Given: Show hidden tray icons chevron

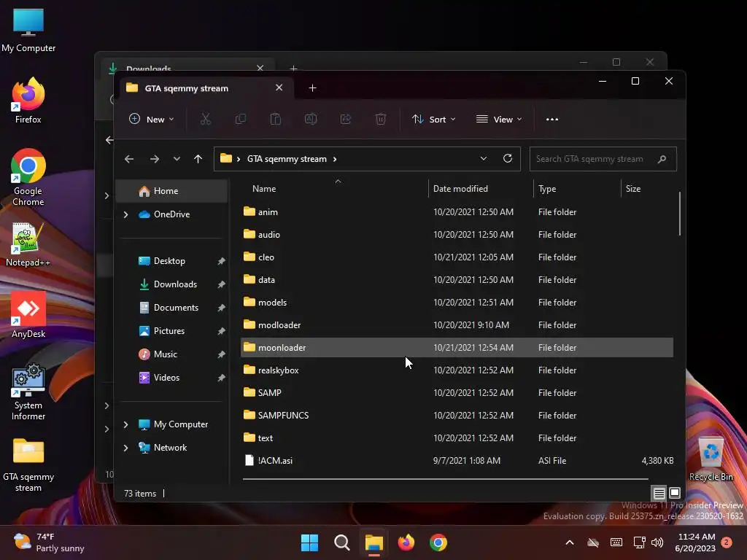Looking at the screenshot, I should 569,542.
